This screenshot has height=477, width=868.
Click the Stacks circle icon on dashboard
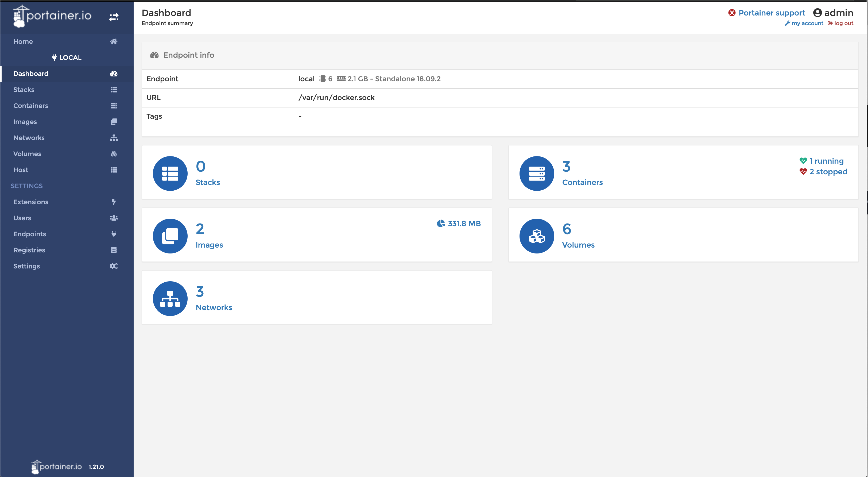pos(170,173)
